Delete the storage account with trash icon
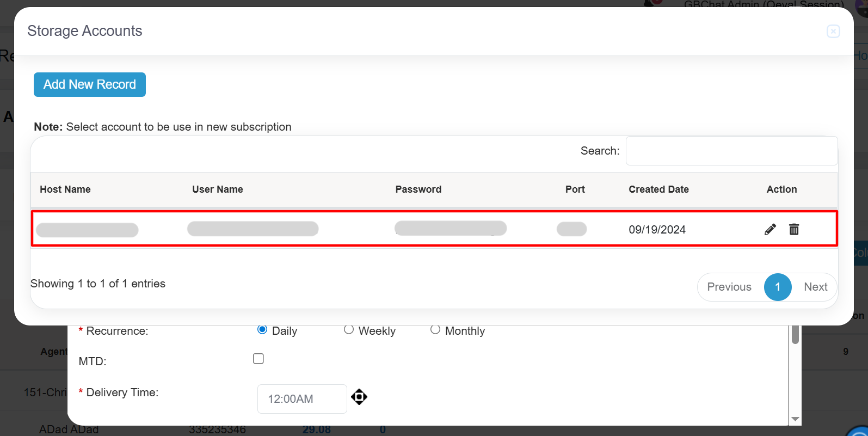Screen dimensions: 868x436 794,229
